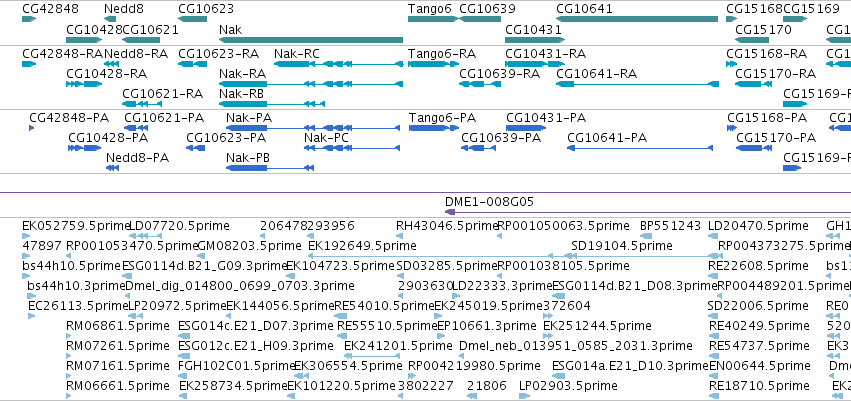
Task: Click the Tango6-PA protein bar
Action: click(433, 128)
